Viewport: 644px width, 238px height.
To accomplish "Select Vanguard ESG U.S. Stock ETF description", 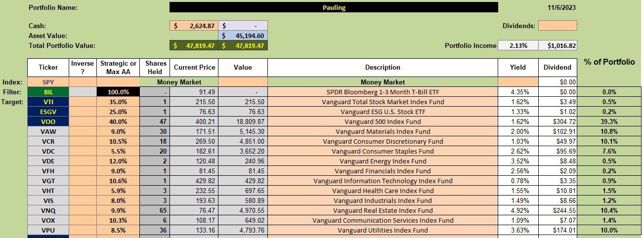I will coord(383,112).
